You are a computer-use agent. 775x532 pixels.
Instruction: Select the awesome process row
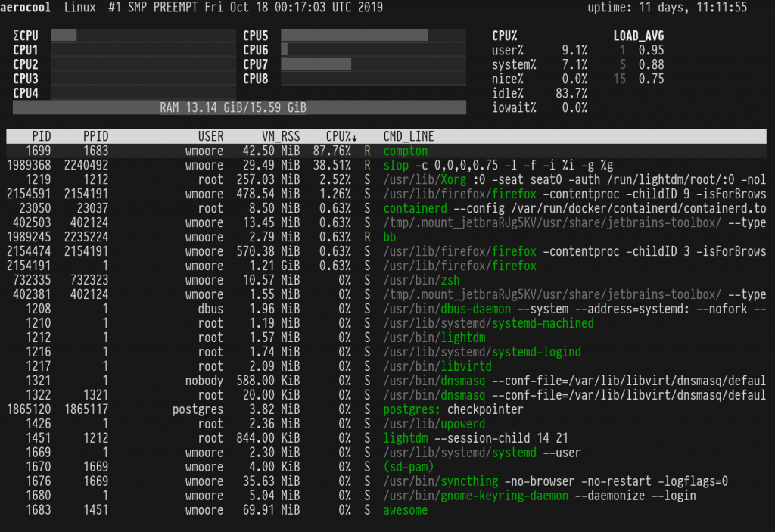point(386,510)
